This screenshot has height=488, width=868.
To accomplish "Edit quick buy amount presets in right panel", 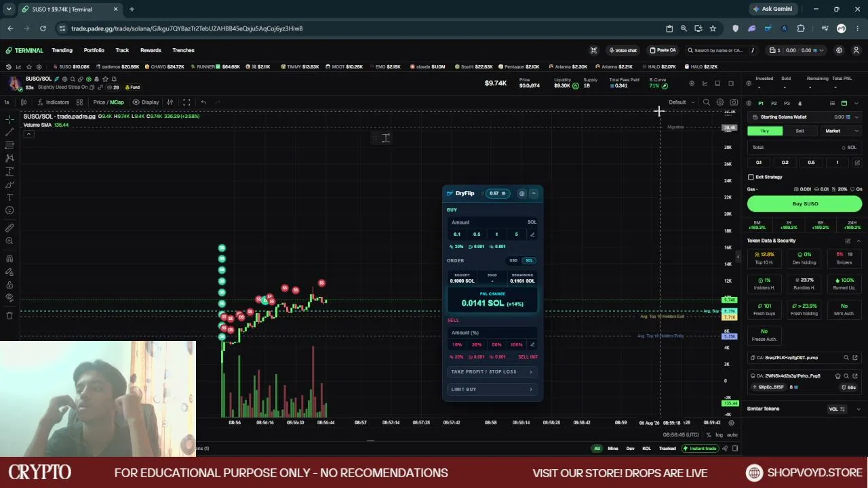I will point(857,163).
